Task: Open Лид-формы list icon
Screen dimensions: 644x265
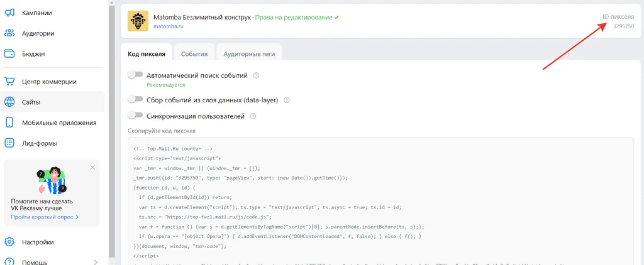Action: tap(9, 143)
